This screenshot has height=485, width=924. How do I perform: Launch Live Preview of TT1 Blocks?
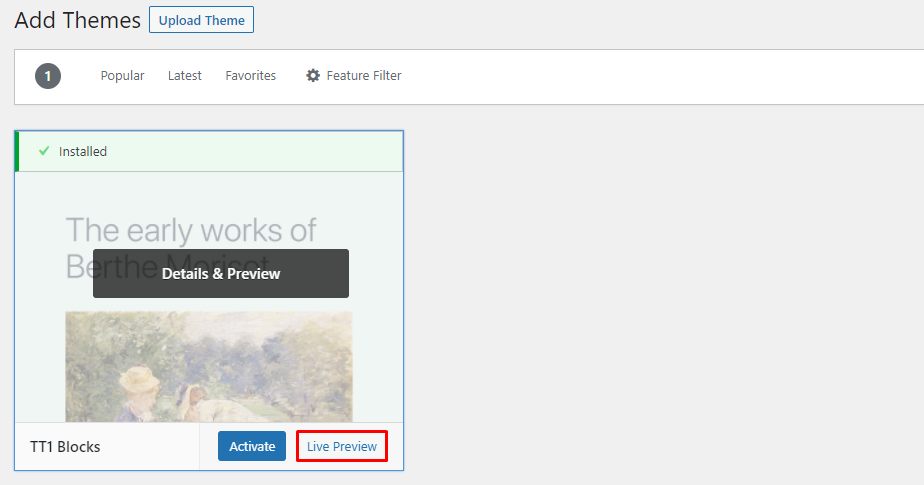coord(342,446)
